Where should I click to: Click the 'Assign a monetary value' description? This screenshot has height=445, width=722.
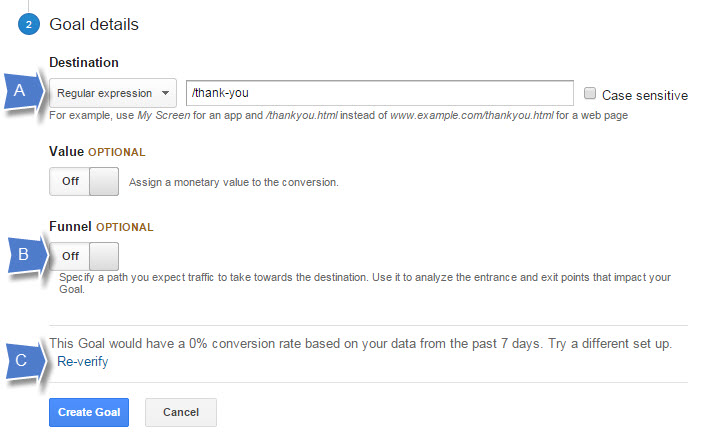pos(234,183)
